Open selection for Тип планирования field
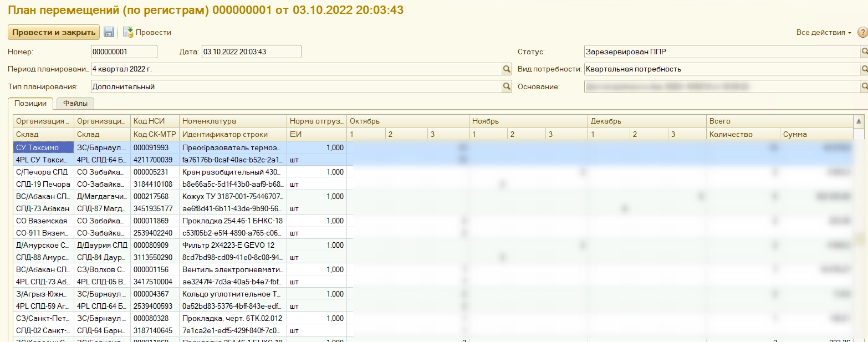Screen dimensions: 868x342 [506, 87]
